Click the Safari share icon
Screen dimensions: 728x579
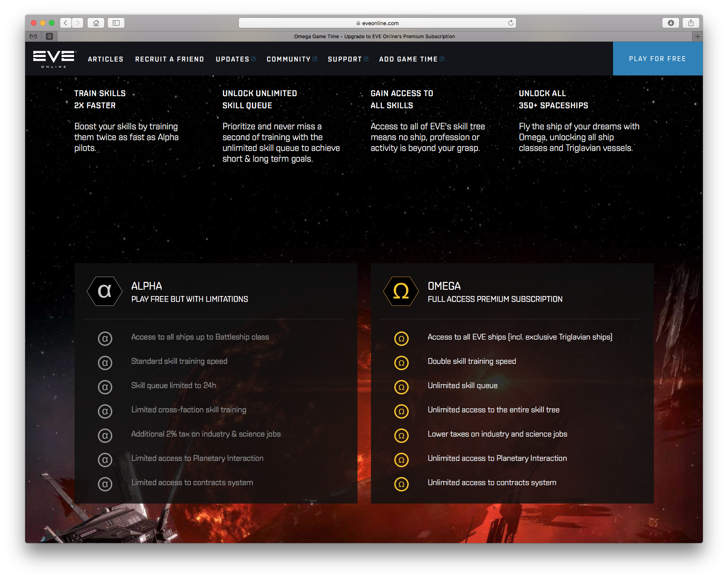pyautogui.click(x=691, y=23)
